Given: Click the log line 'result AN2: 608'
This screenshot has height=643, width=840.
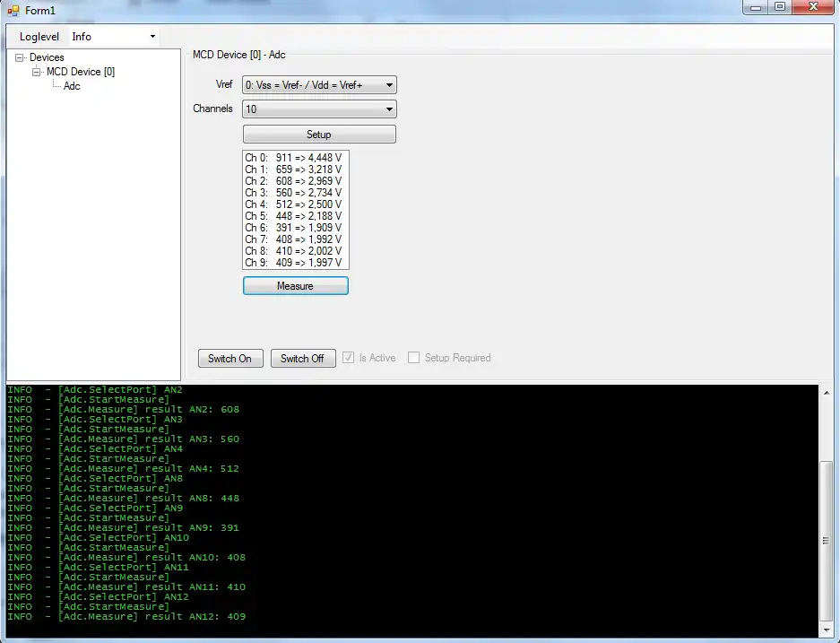Looking at the screenshot, I should tap(123, 409).
